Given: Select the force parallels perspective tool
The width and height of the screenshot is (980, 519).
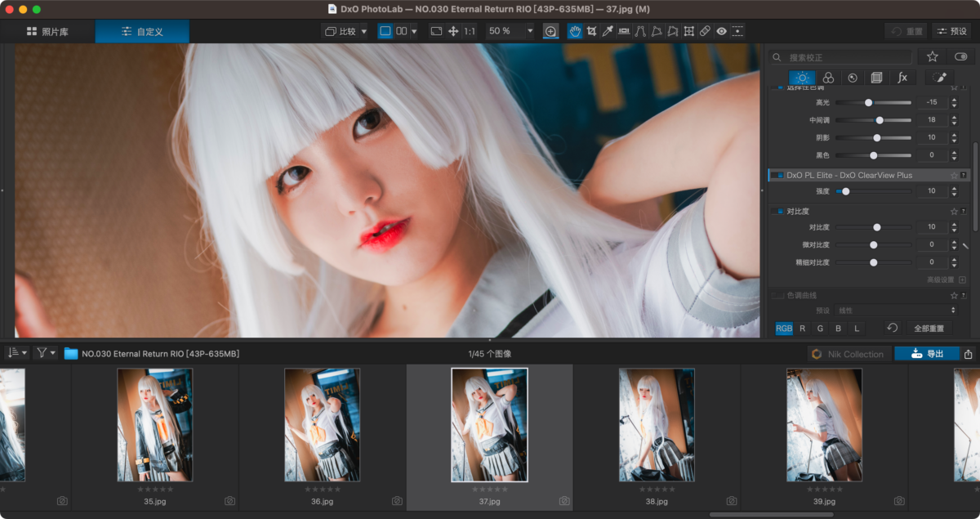Looking at the screenshot, I should 640,31.
